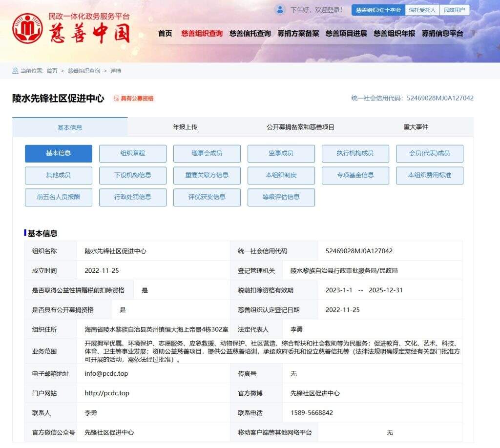Click the phone number 1589-5668842

(312, 413)
